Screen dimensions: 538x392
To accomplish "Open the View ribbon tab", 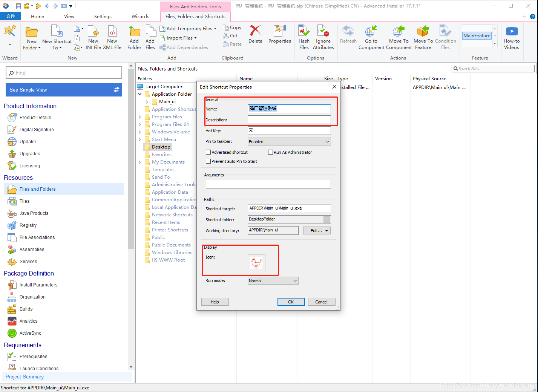I will (69, 17).
